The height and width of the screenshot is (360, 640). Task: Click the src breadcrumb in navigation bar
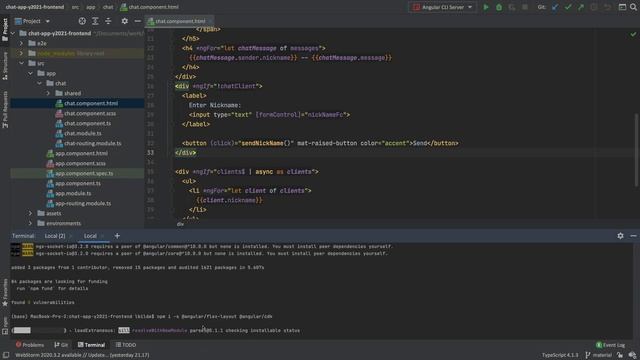[x=76, y=7]
